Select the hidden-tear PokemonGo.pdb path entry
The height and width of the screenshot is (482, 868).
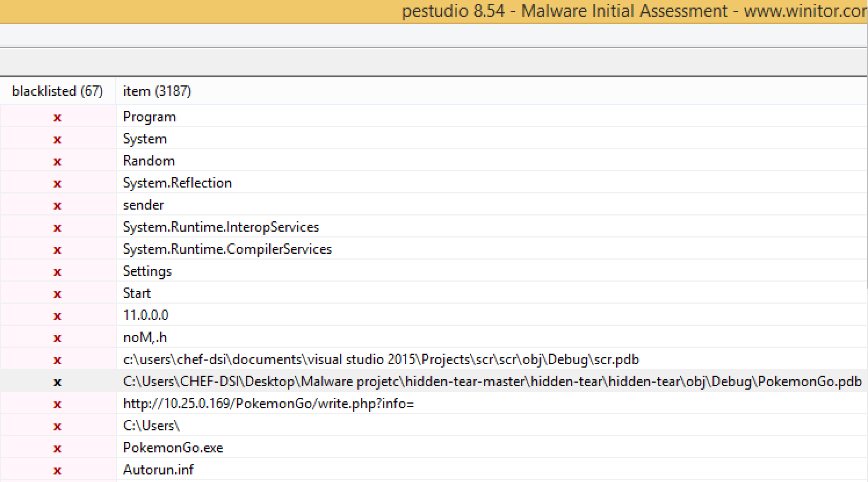[x=492, y=382]
